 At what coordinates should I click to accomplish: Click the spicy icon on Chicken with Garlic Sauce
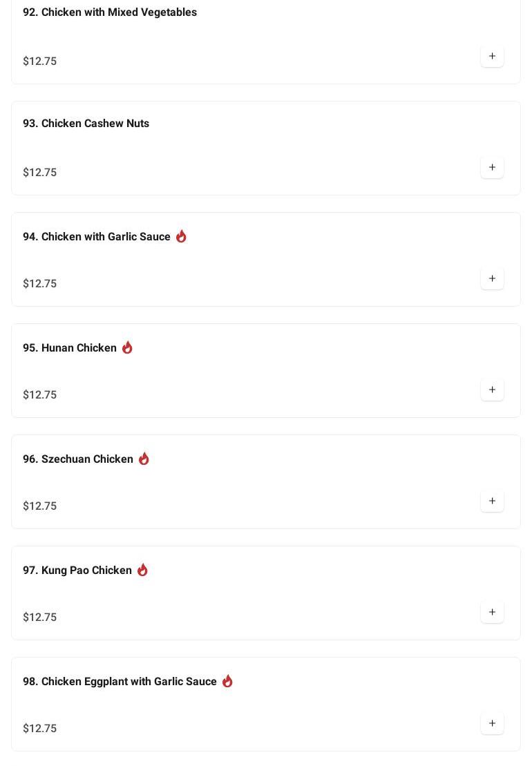click(181, 236)
